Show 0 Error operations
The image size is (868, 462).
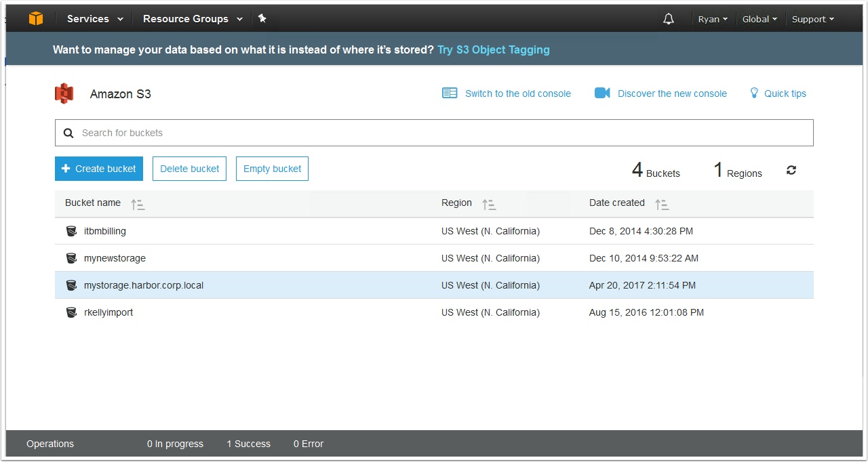click(x=309, y=444)
